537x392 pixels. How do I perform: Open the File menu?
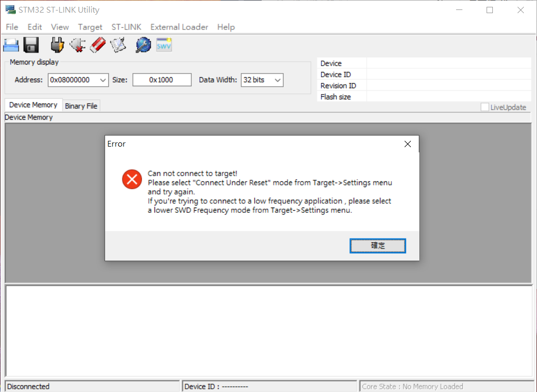(12, 27)
